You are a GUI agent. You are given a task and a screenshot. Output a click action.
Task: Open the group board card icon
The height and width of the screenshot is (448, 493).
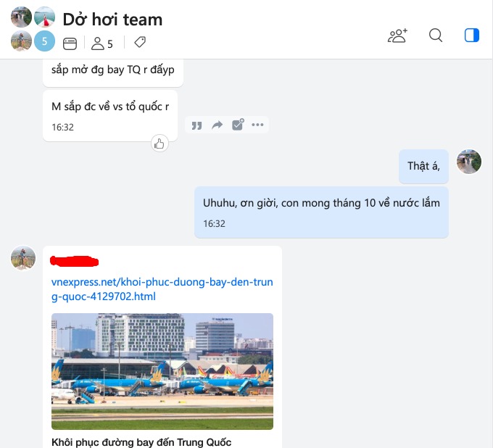(70, 43)
